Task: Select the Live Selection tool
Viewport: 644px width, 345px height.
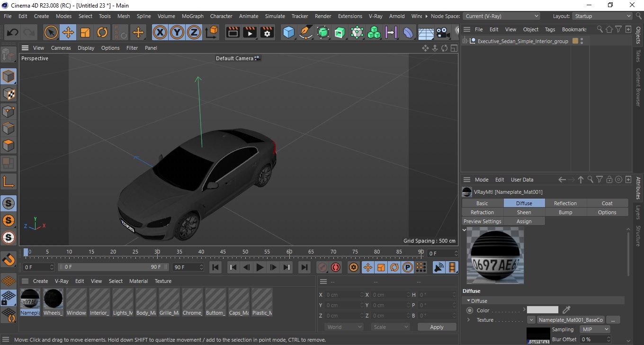Action: [51, 33]
